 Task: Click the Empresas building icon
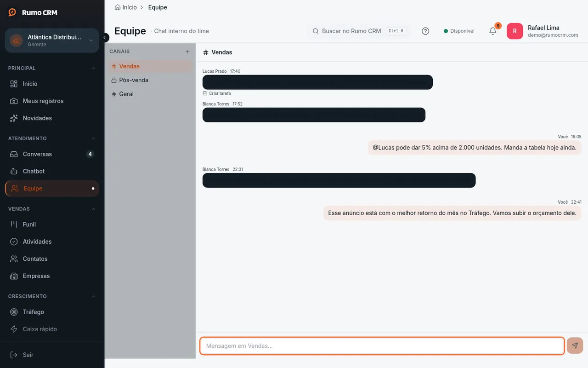[14, 276]
